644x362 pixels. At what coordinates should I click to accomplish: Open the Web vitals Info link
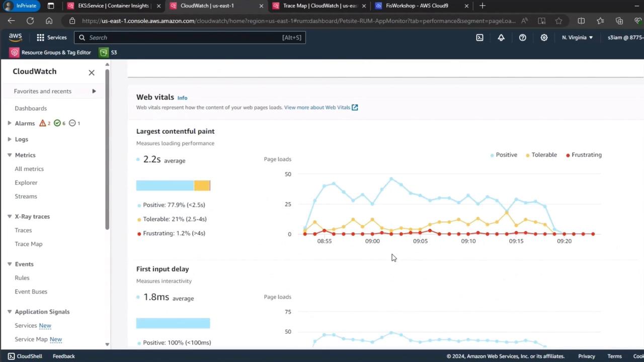[182, 98]
